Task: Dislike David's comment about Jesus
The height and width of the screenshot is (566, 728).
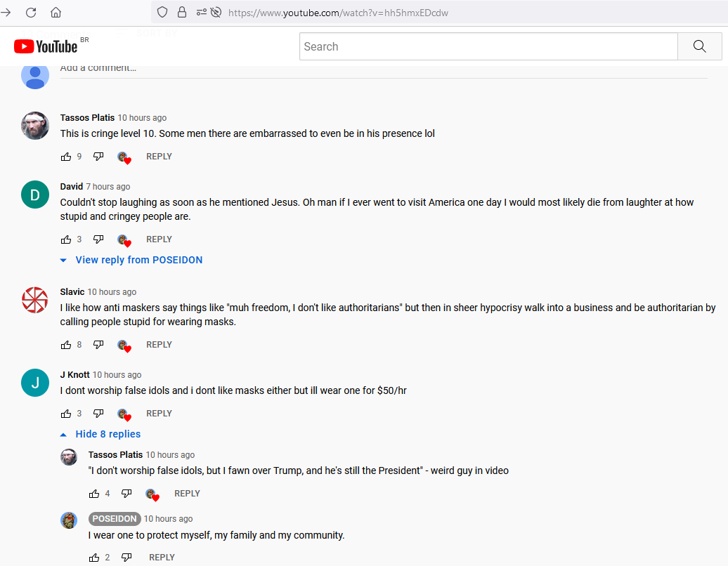Action: (x=98, y=239)
